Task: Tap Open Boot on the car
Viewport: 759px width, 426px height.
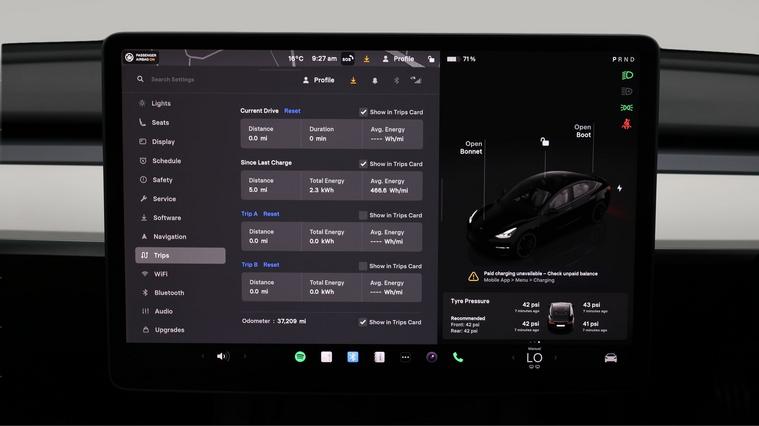Action: [582, 131]
